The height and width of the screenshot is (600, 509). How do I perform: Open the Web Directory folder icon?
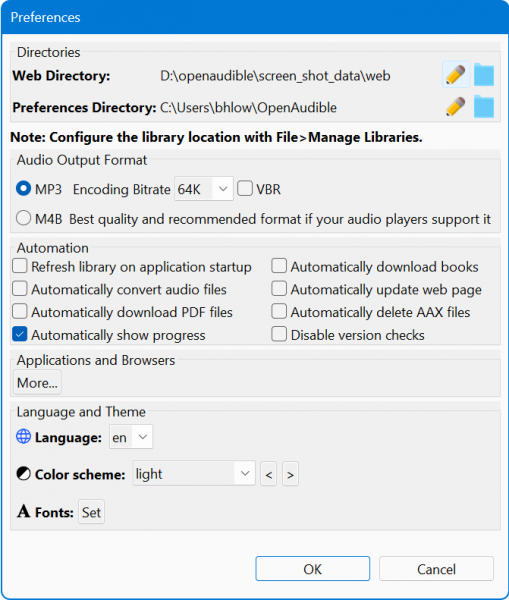[x=484, y=75]
